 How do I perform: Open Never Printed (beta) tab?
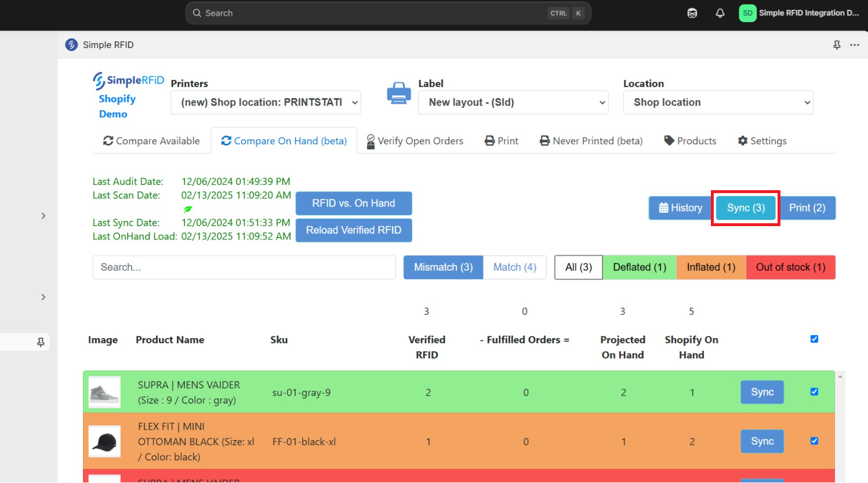click(x=591, y=141)
